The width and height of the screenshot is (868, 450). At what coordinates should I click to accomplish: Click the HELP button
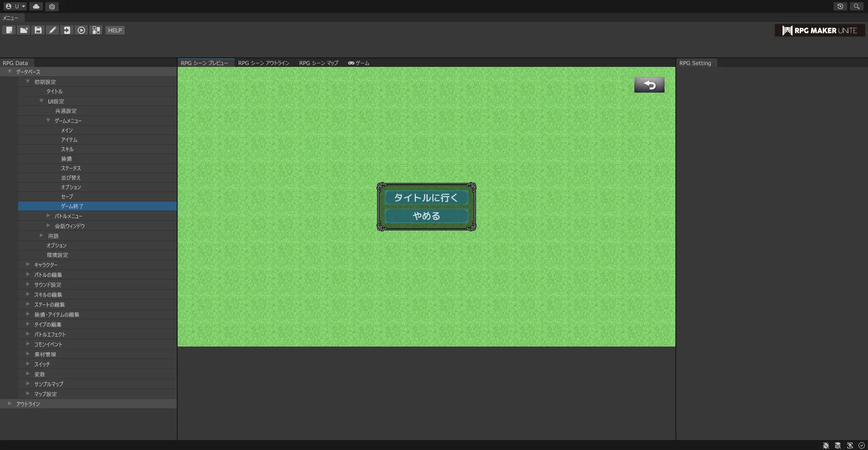(x=115, y=30)
